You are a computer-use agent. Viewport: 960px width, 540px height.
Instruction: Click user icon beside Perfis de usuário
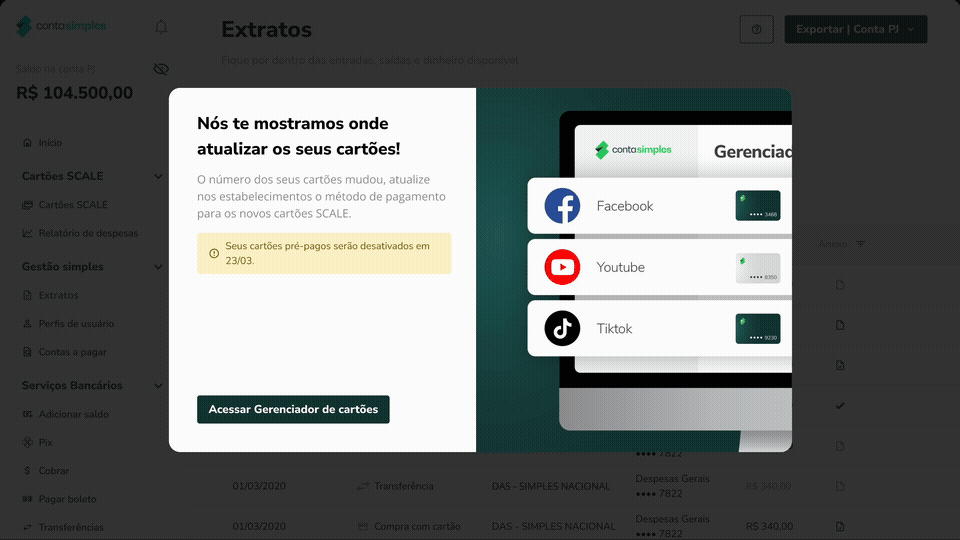[27, 323]
